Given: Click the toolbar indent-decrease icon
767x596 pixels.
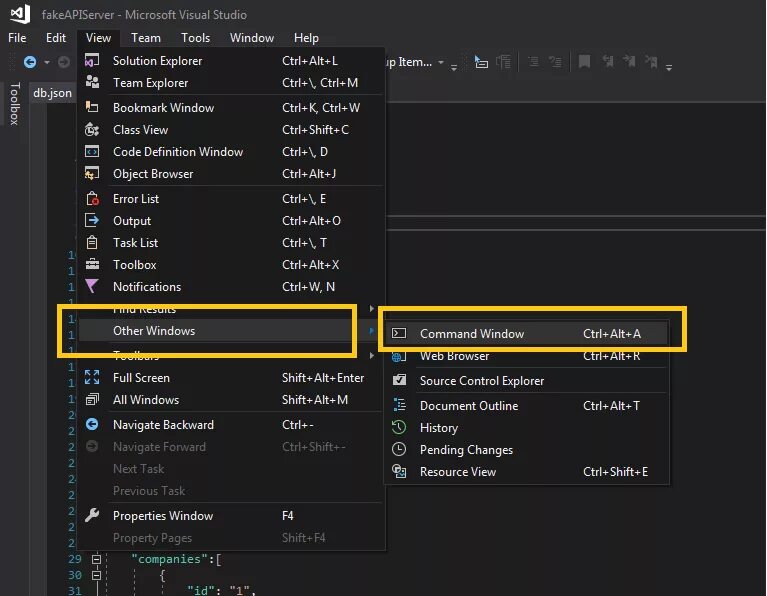Looking at the screenshot, I should click(533, 62).
